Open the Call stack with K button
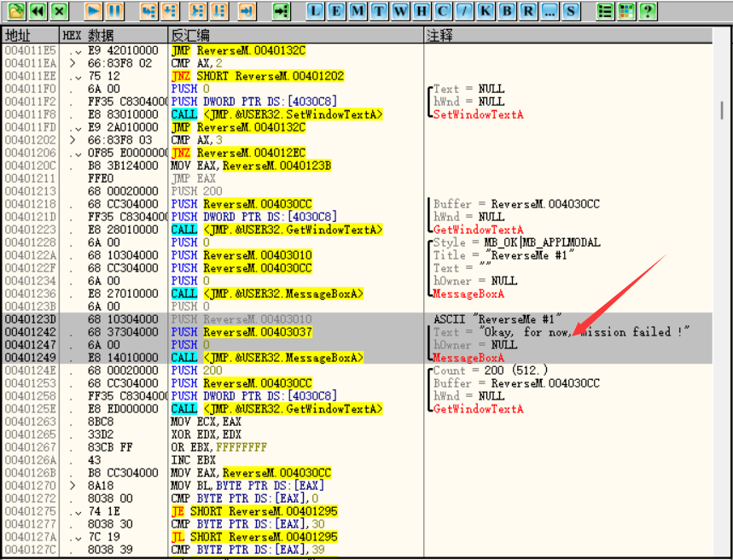 click(x=486, y=11)
